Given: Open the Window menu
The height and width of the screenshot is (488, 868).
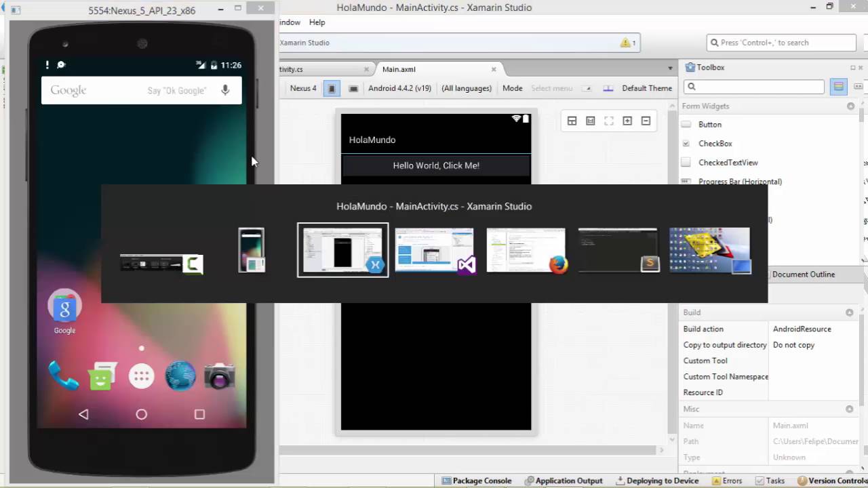Looking at the screenshot, I should (x=290, y=22).
